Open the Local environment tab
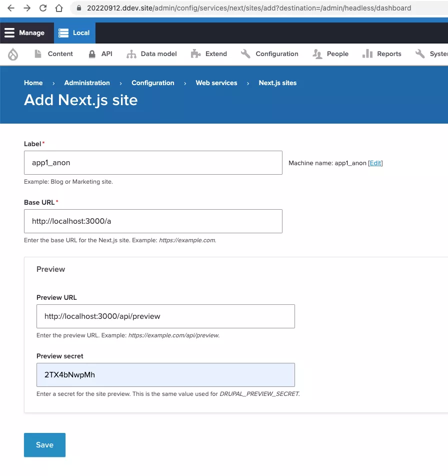Screen dimensions: 448x476 74,33
